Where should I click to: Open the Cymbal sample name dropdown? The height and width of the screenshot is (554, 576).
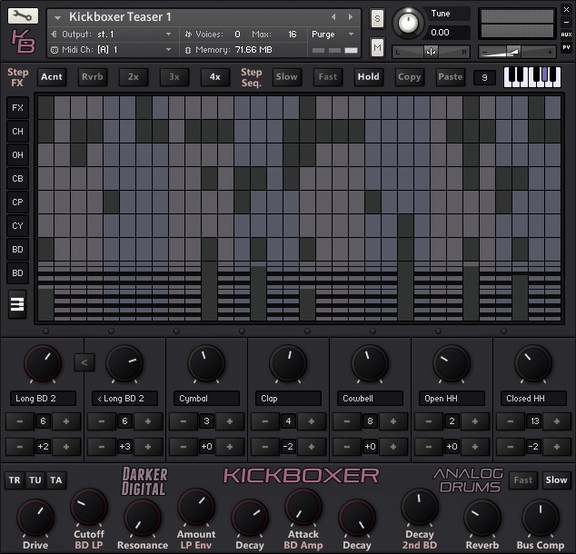[x=206, y=399]
